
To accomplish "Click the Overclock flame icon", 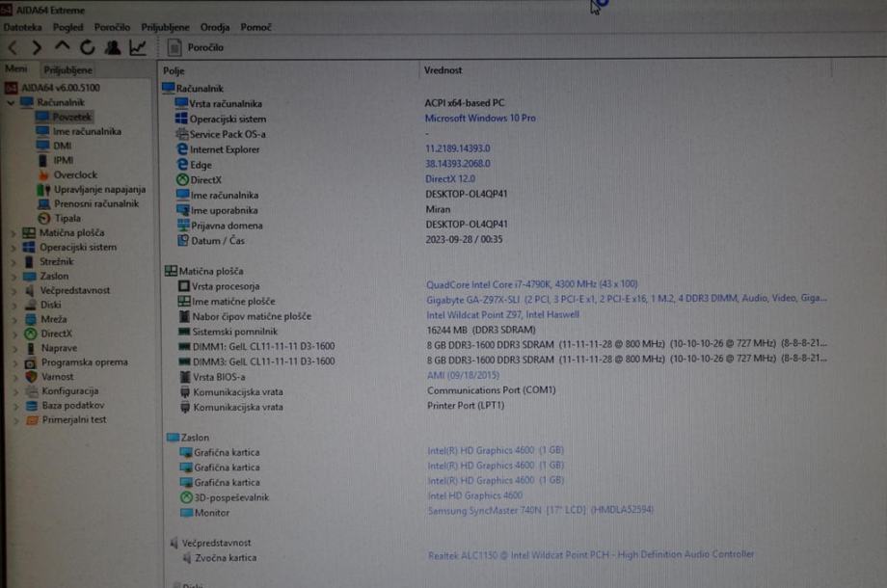I will pos(43,175).
